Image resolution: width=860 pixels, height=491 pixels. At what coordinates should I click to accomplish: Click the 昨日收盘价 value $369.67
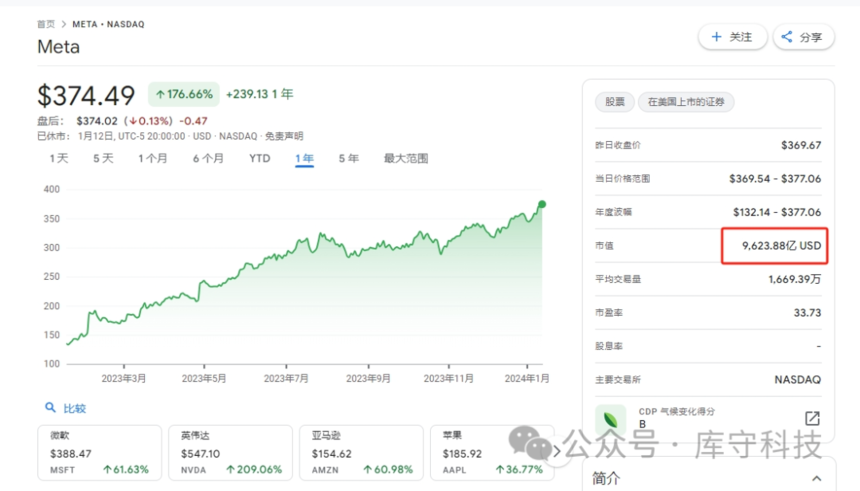tap(801, 145)
